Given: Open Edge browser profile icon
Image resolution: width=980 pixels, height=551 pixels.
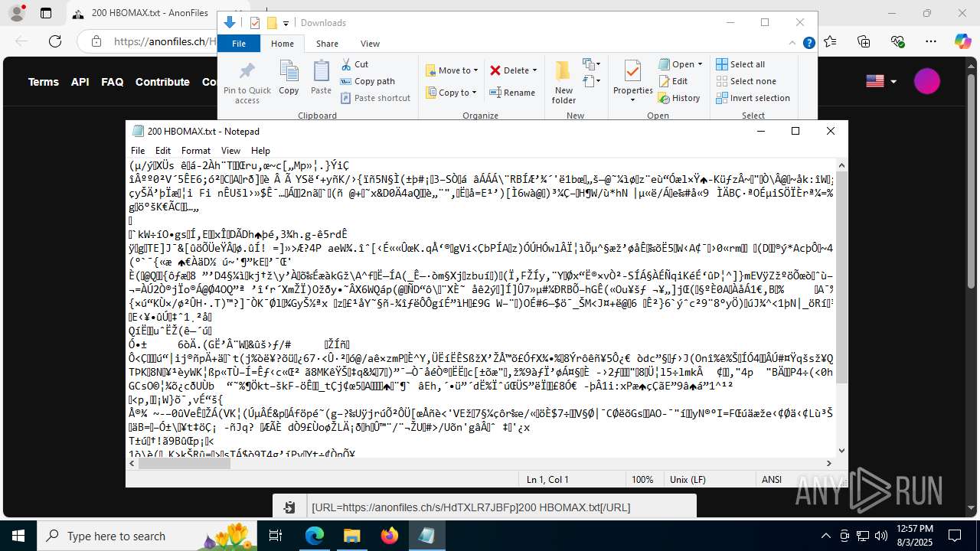Looking at the screenshot, I should tap(16, 13).
